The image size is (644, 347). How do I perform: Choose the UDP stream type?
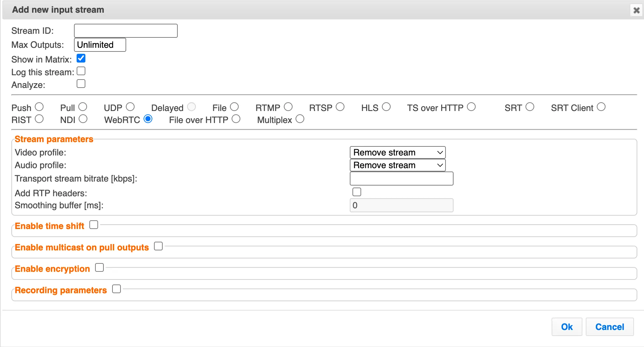coord(130,107)
